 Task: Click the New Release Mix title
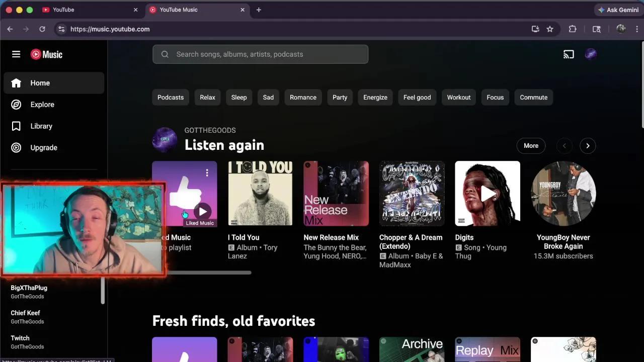[x=331, y=237]
